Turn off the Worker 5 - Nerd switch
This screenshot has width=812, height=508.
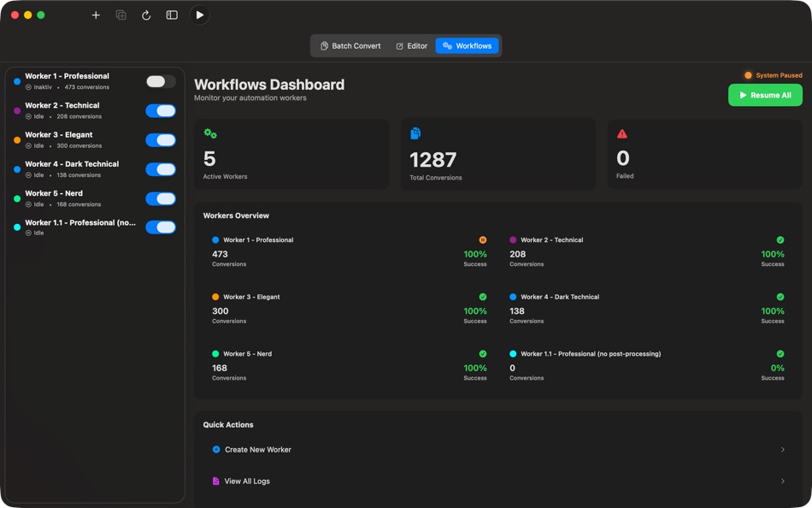coord(161,198)
